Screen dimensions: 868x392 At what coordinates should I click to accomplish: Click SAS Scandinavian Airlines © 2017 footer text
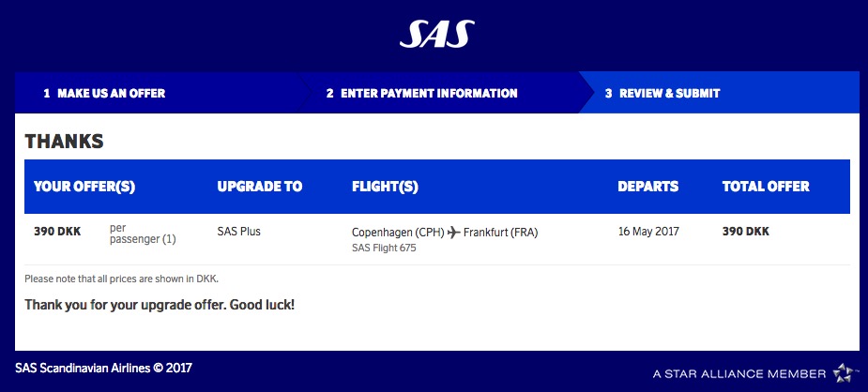click(103, 368)
